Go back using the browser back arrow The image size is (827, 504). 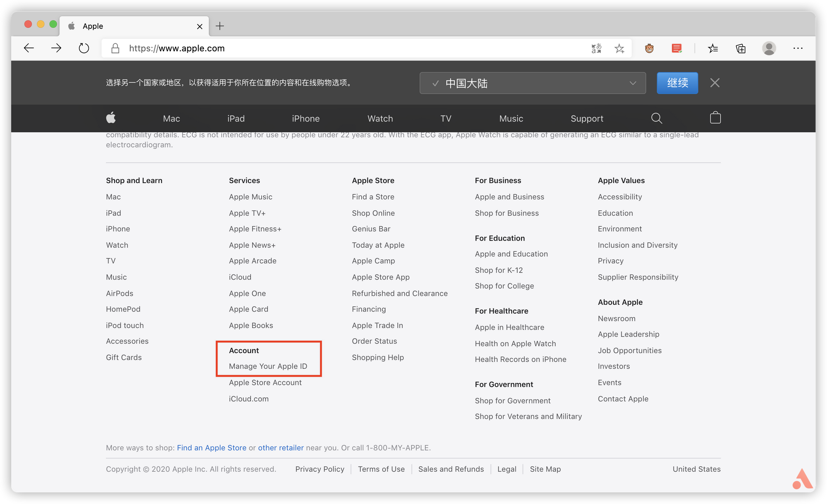click(29, 48)
